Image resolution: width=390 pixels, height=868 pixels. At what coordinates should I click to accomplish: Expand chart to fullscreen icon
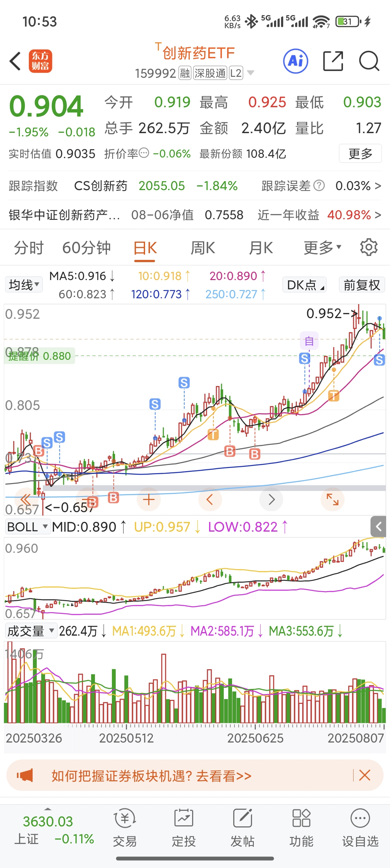pyautogui.click(x=332, y=499)
